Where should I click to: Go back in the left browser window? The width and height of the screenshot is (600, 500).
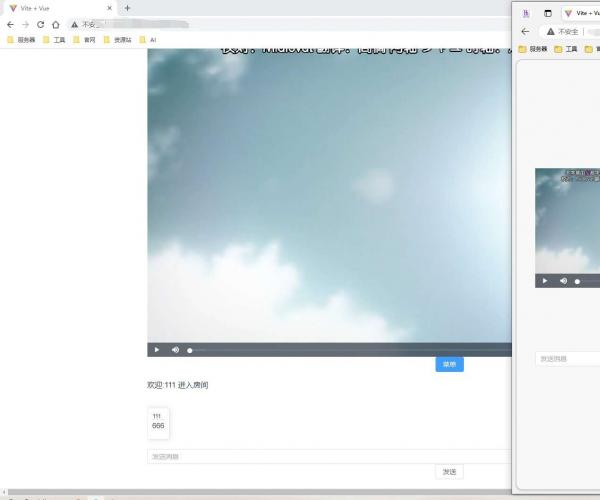[10, 24]
